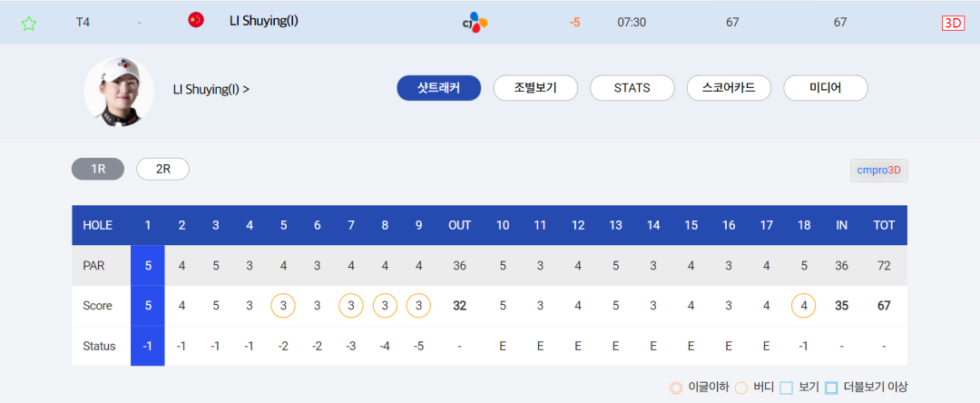The image size is (980, 403).
Task: Open LI Shuying's profile photo
Action: coord(119,92)
